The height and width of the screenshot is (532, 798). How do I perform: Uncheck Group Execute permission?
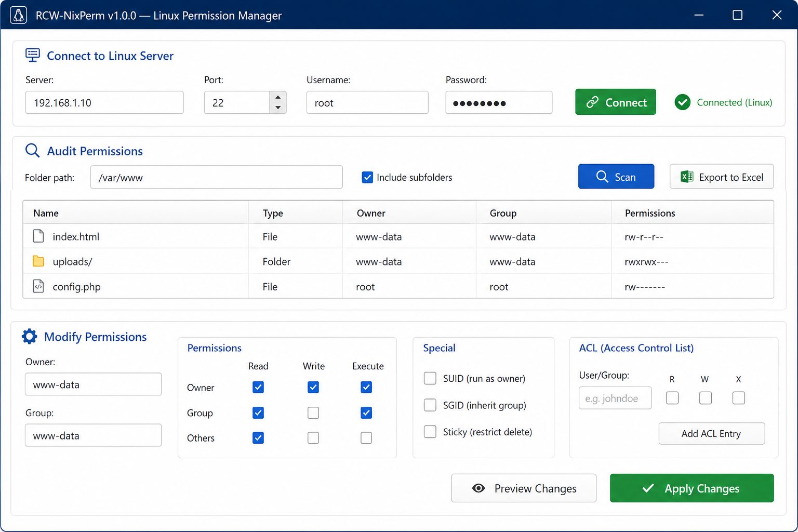(366, 413)
